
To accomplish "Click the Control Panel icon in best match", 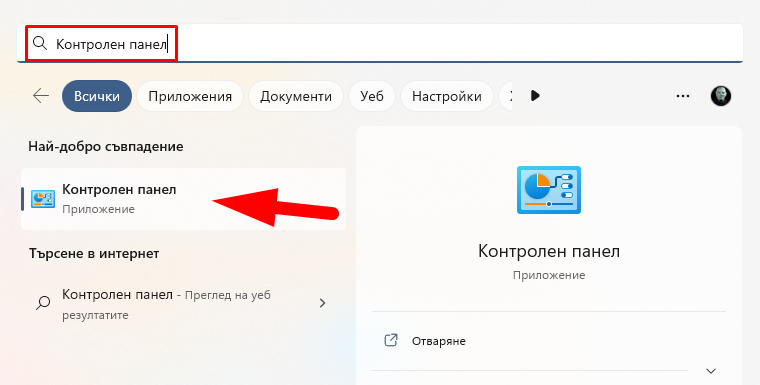I will (x=43, y=199).
